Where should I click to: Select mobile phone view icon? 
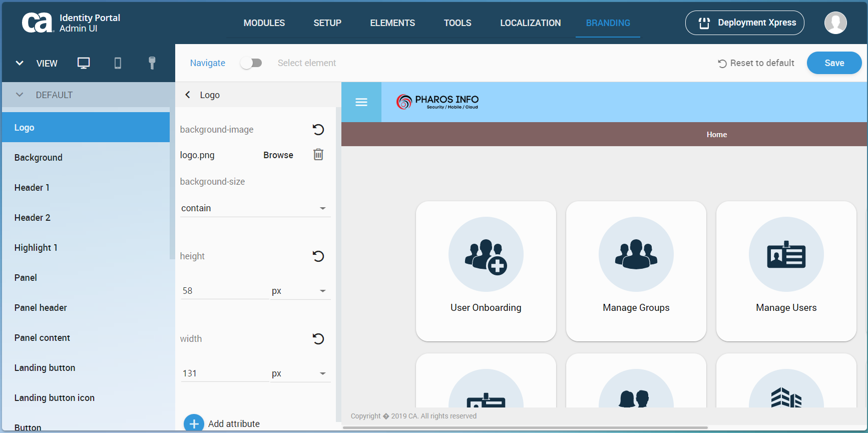coord(118,63)
